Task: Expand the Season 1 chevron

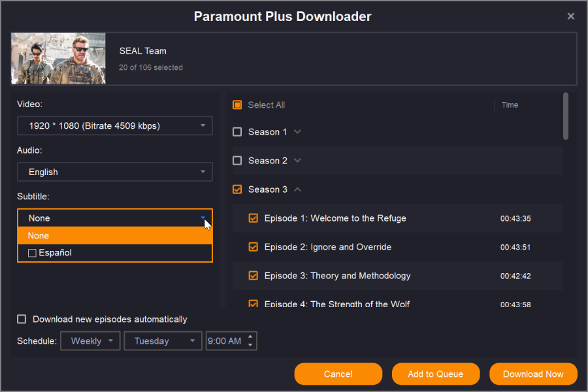Action: tap(298, 132)
